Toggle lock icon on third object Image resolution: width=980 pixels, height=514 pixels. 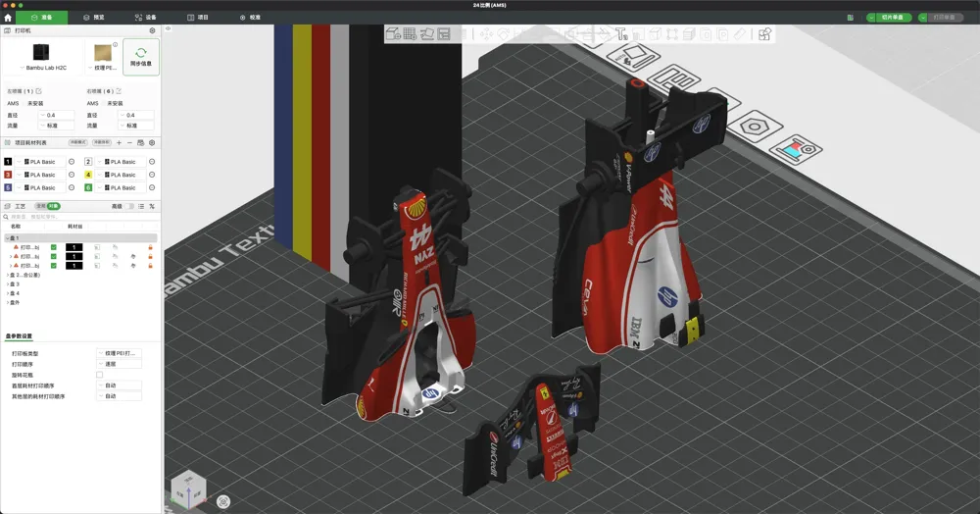click(150, 266)
